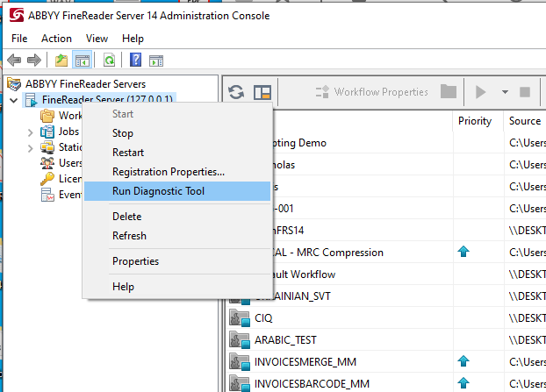Select the row ending in -001
The image size is (546, 392).
tap(386, 209)
